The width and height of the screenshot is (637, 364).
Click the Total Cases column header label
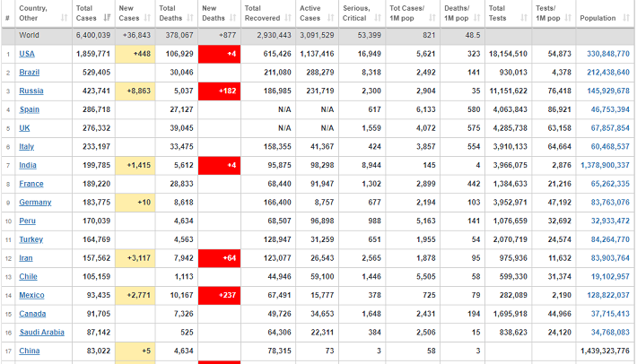(86, 13)
